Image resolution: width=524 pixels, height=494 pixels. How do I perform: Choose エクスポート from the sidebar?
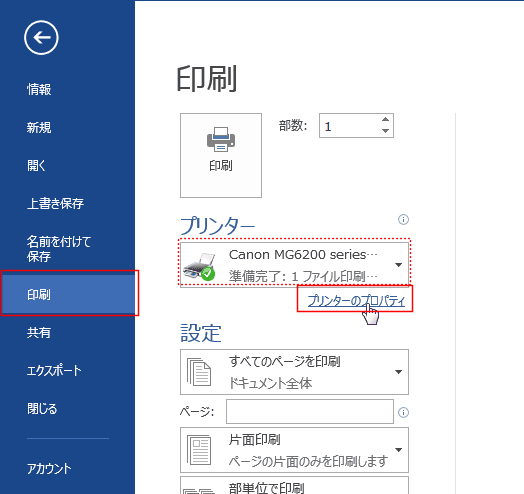pos(54,370)
